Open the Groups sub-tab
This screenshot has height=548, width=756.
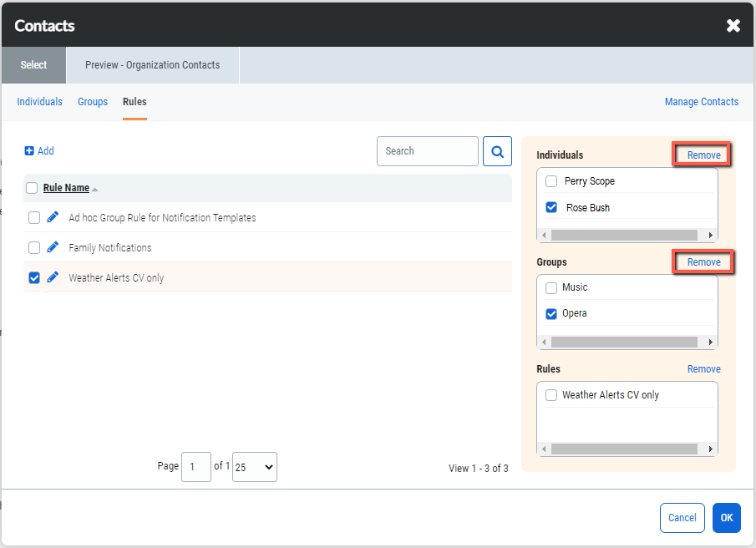coord(92,101)
